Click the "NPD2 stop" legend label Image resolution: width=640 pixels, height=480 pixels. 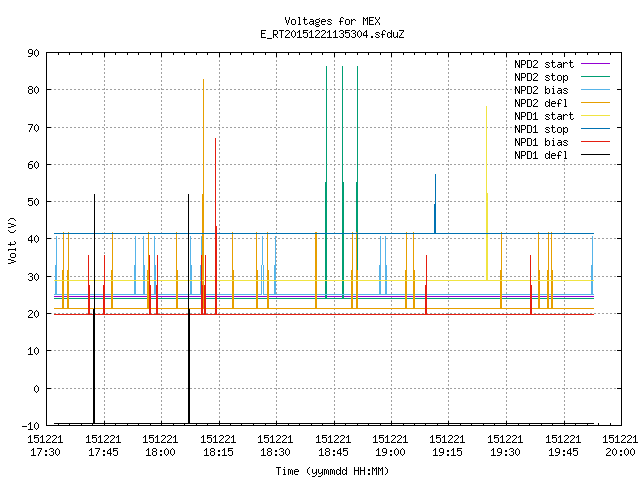click(x=541, y=77)
